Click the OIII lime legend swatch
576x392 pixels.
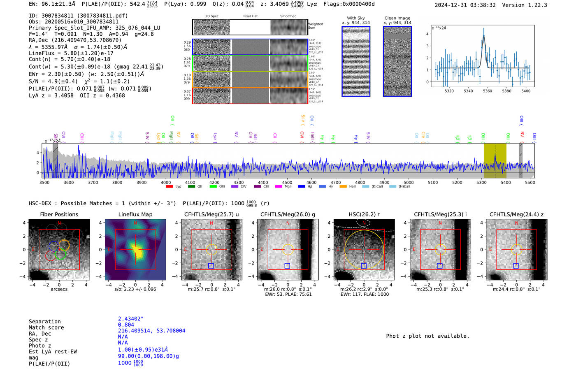pos(213,187)
